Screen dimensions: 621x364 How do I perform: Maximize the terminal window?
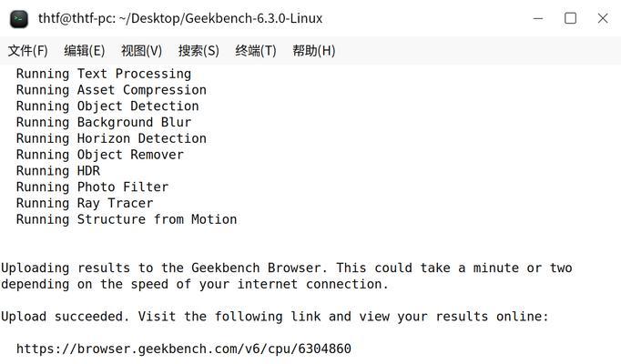[570, 18]
